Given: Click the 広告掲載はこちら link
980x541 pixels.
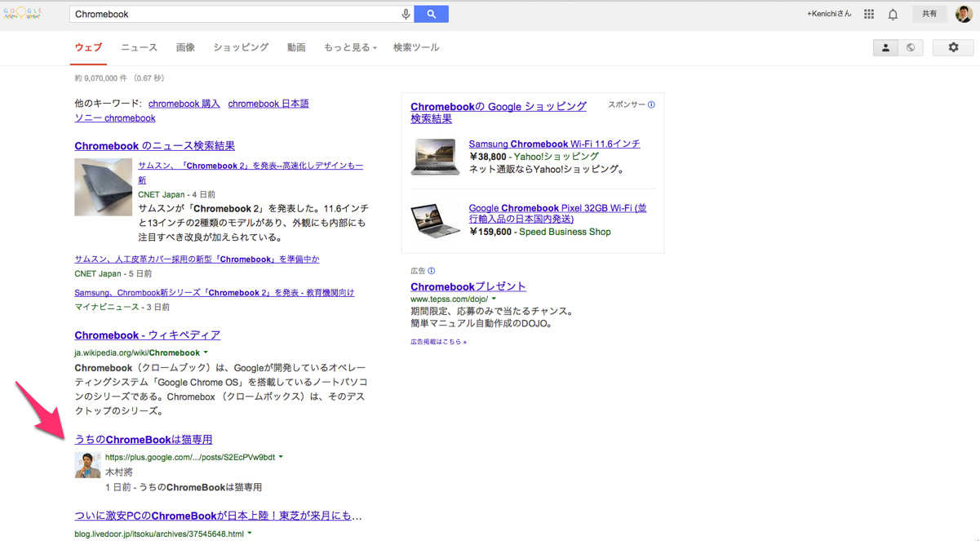Looking at the screenshot, I should tap(438, 342).
